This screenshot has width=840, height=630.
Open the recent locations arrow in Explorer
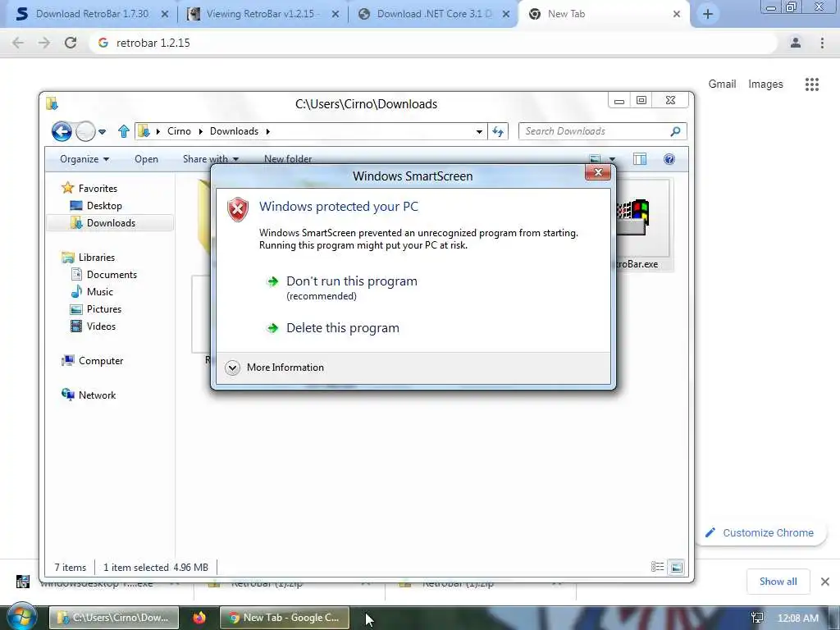pos(103,131)
